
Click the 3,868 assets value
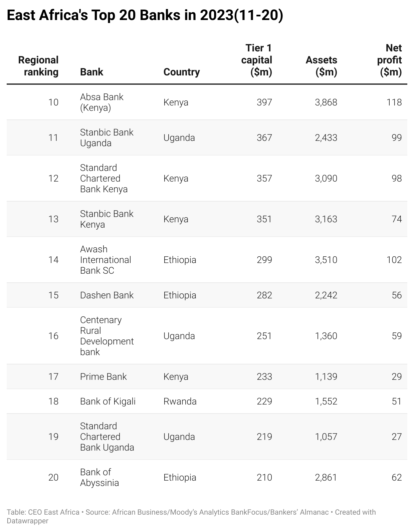[x=326, y=102]
